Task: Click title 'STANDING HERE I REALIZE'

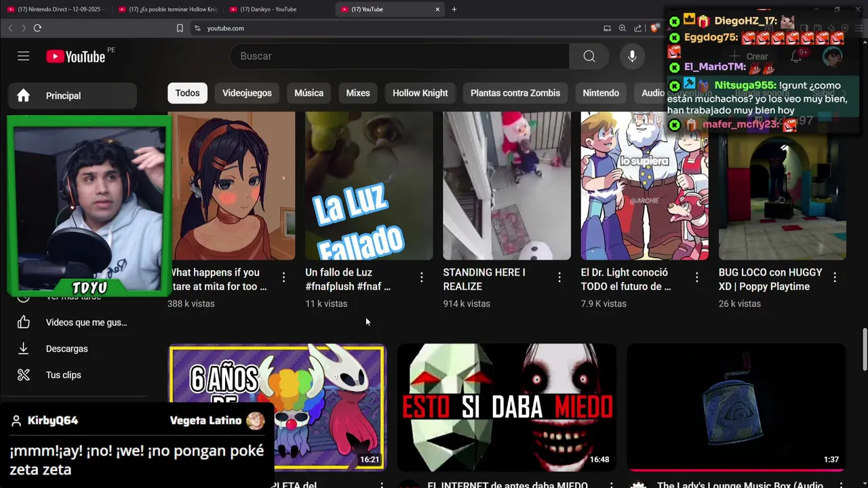Action: pos(484,279)
